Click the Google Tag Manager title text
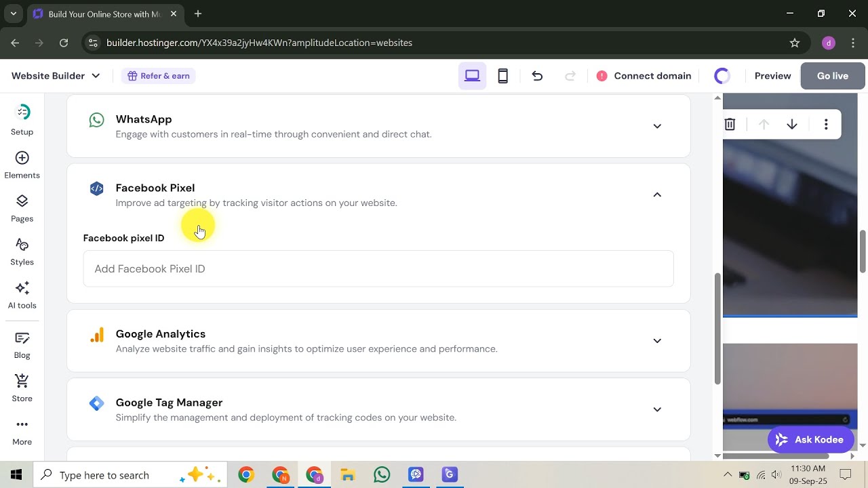This screenshot has width=868, height=488. [170, 403]
